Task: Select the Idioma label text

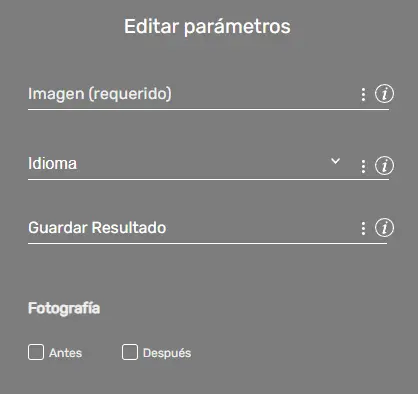Action: click(52, 163)
